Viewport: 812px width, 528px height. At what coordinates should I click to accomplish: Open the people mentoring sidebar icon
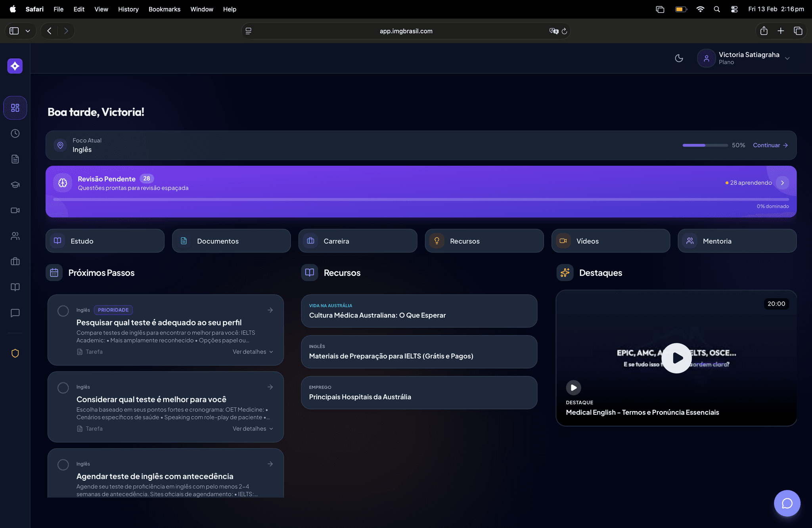click(15, 236)
